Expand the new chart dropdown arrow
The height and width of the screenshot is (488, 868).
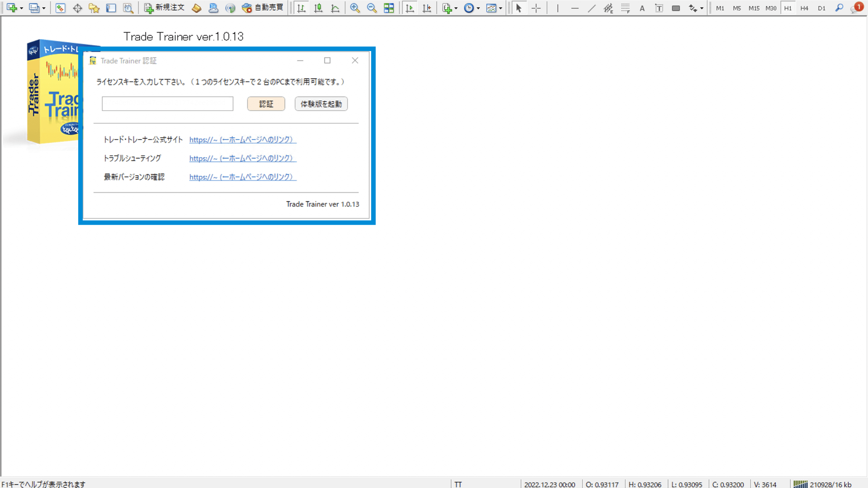pyautogui.click(x=21, y=8)
